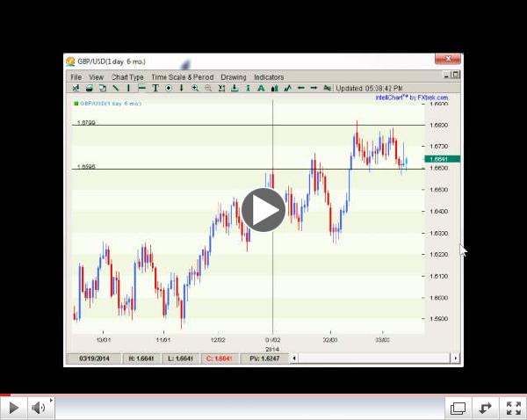527x420 pixels.
Task: Click the last toolbar icon before Updated
Action: (x=328, y=88)
